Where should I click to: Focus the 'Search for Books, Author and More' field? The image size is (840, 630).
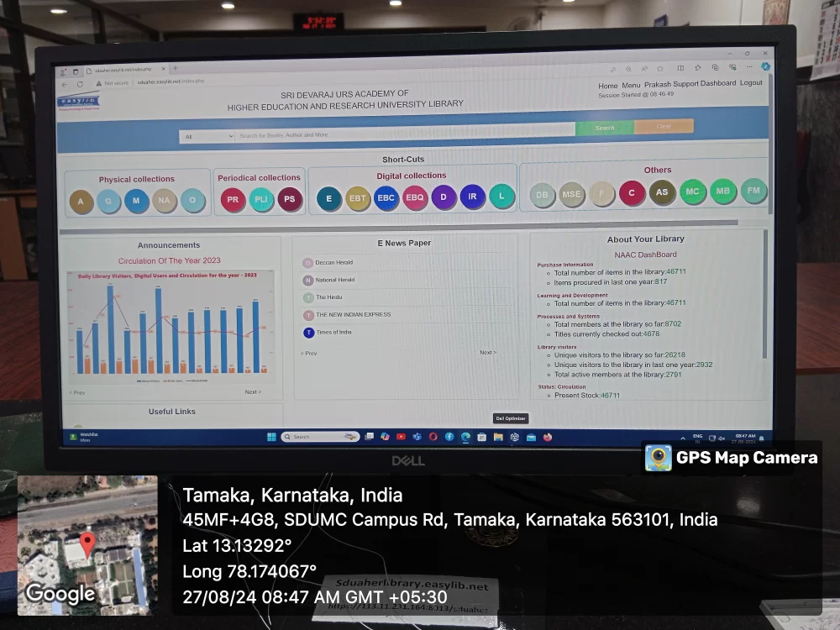point(405,133)
